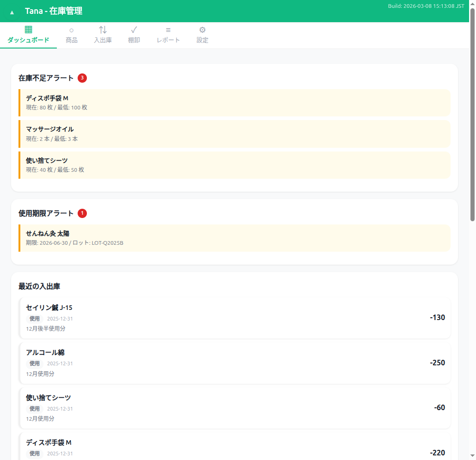Select the マッサージオイル low stock alert

(x=234, y=133)
